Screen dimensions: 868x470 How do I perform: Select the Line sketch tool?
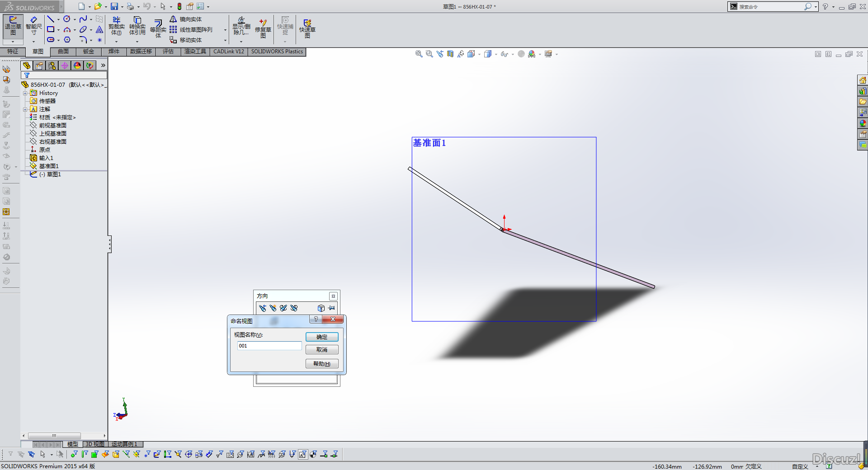pos(51,19)
